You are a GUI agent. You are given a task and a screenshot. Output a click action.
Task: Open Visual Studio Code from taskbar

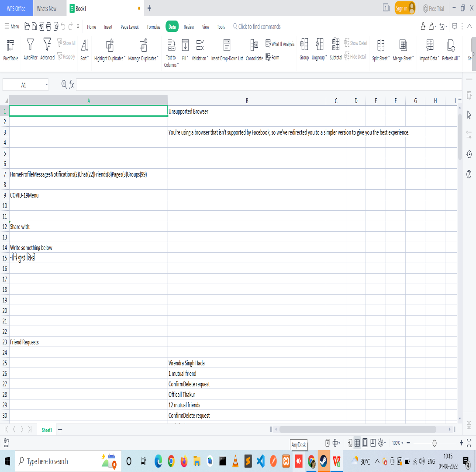[261, 462]
